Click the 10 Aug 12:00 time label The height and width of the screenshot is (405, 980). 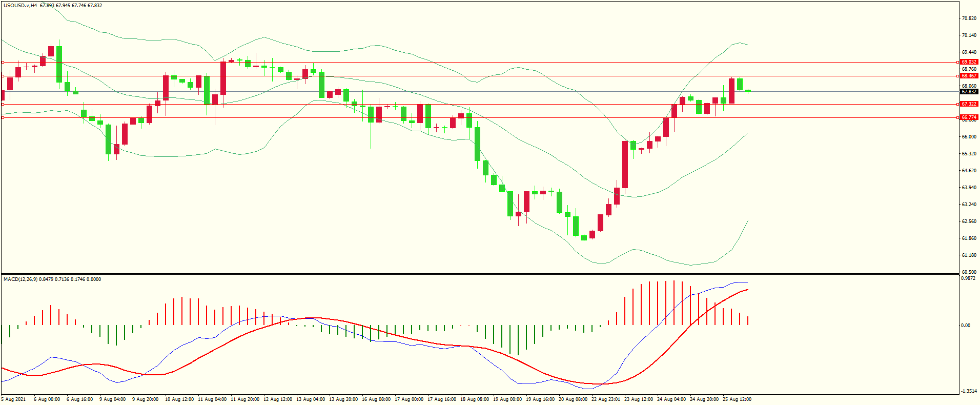coord(179,399)
